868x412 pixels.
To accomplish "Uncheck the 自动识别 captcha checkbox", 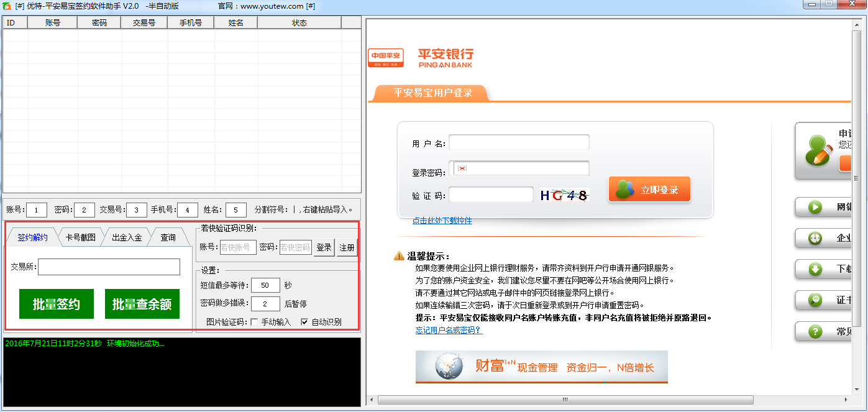I will 304,322.
